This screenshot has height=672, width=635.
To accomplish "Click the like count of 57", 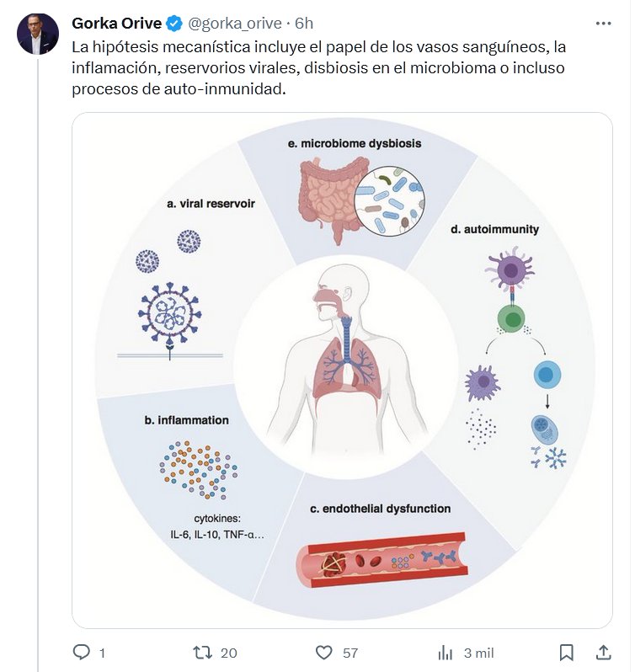I will (350, 653).
